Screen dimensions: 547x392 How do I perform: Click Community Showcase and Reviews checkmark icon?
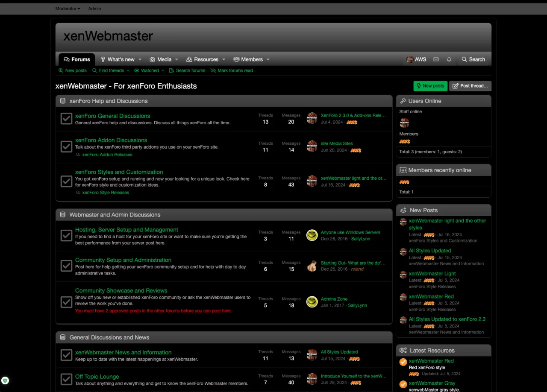tap(66, 302)
